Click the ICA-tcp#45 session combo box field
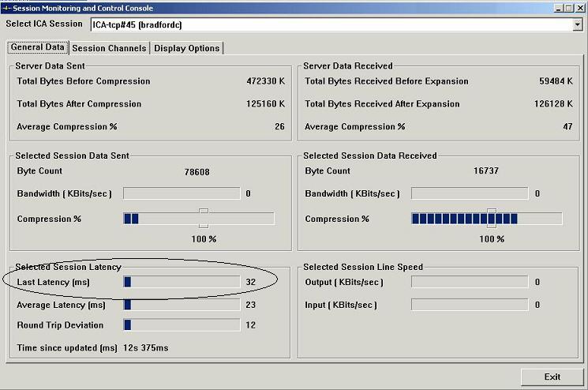Viewport: 588px width, 390px height. 331,25
